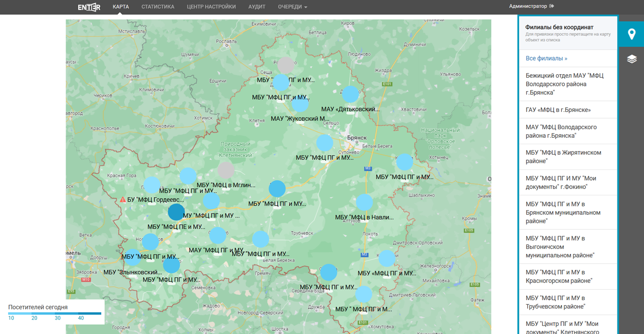Image resolution: width=644 pixels, height=334 pixels.
Task: Open the layers panel icon
Action: tap(631, 59)
